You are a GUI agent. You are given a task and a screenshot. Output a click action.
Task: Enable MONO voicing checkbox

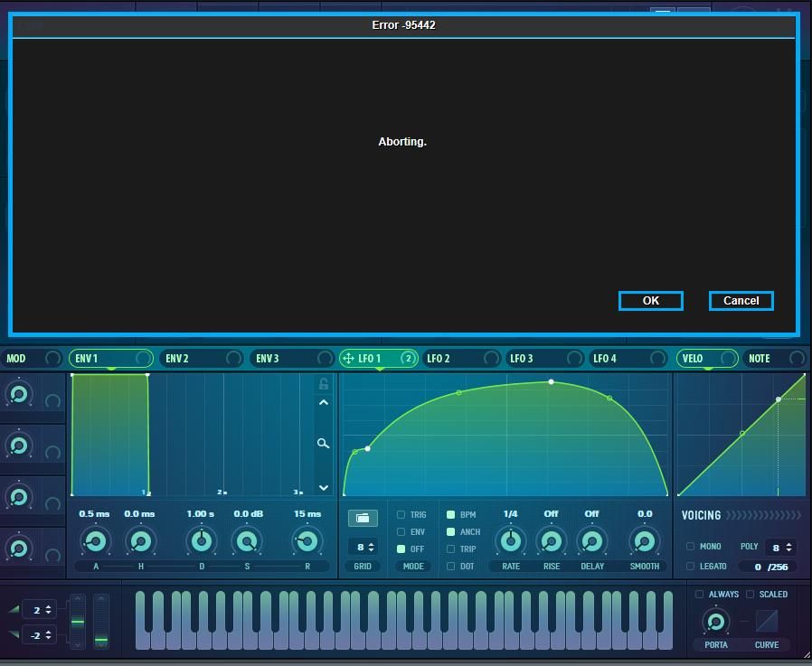click(x=690, y=547)
